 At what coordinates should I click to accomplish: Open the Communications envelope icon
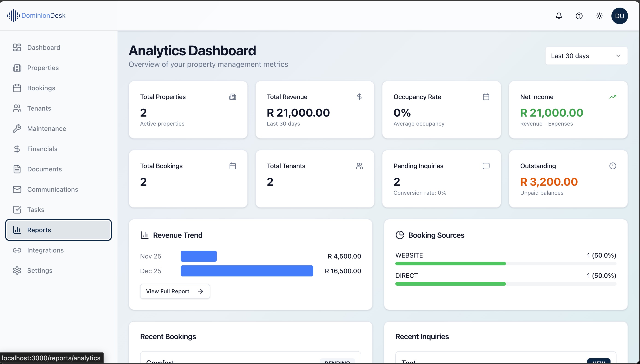[x=17, y=189]
